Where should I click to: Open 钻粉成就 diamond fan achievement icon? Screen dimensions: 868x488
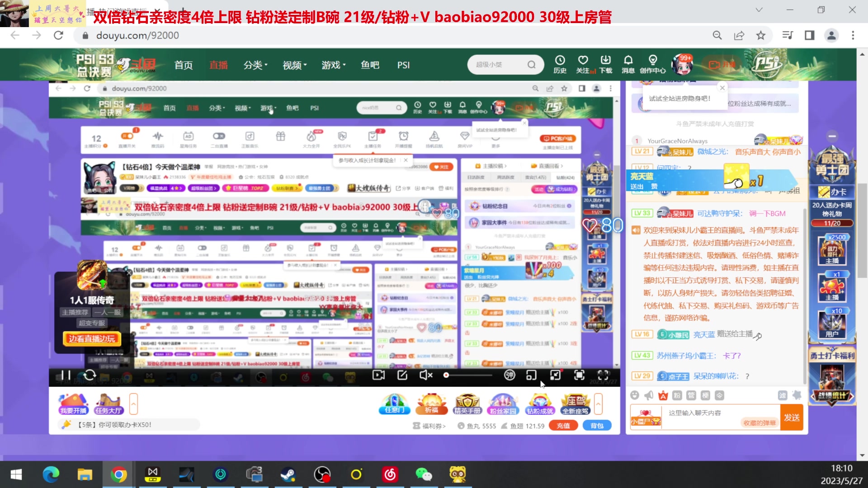pyautogui.click(x=540, y=404)
